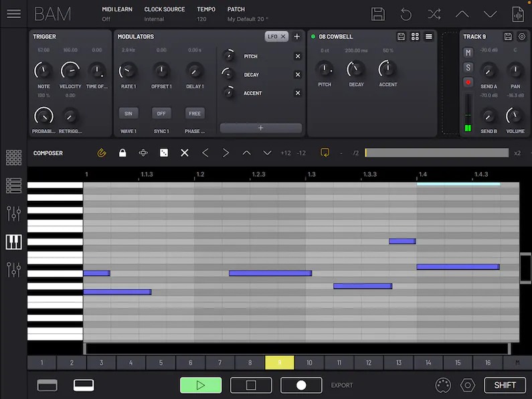Image resolution: width=532 pixels, height=399 pixels.
Task: Click the next patch down chevron
Action: coord(490,14)
